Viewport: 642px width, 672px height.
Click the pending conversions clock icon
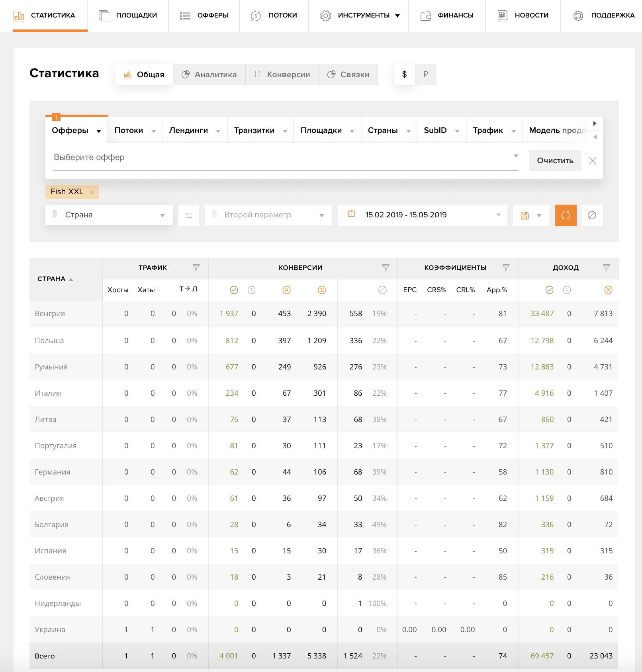point(252,290)
